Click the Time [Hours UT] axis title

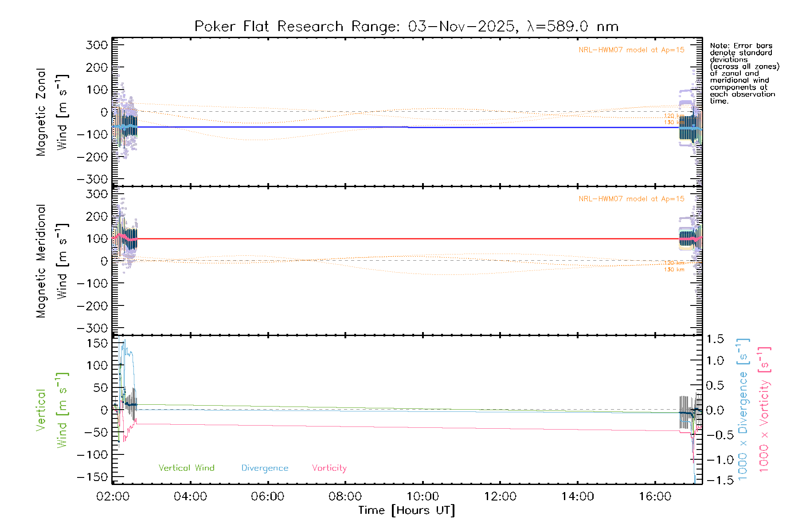[x=407, y=510]
